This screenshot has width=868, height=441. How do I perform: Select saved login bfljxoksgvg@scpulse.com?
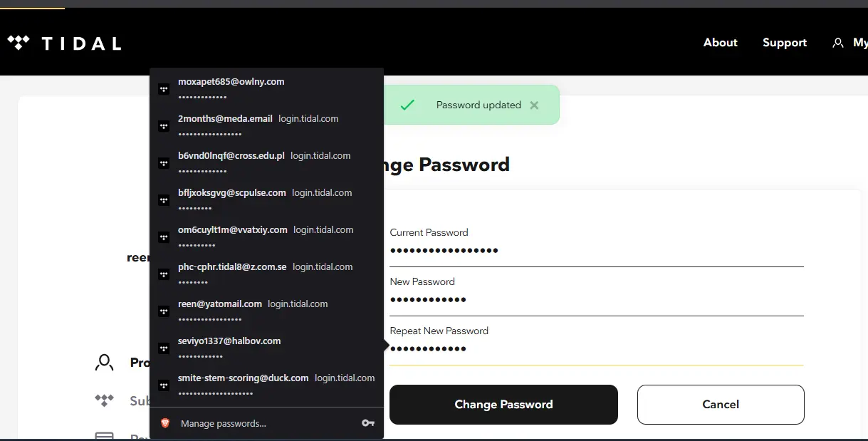pyautogui.click(x=266, y=199)
